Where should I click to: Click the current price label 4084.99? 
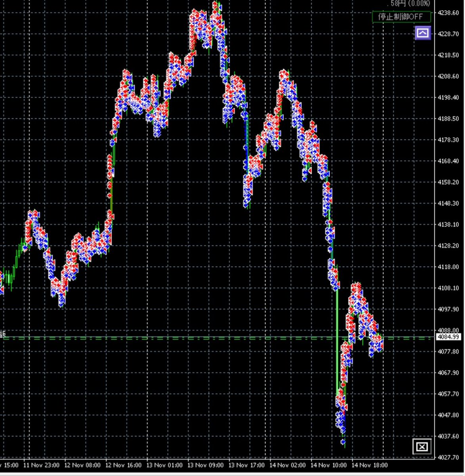(x=448, y=337)
